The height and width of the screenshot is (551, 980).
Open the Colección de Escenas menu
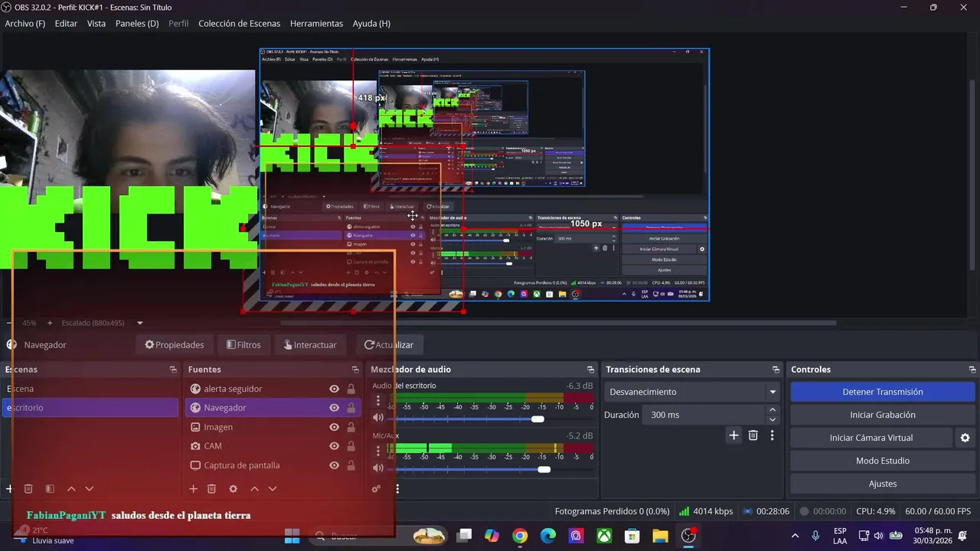click(240, 24)
